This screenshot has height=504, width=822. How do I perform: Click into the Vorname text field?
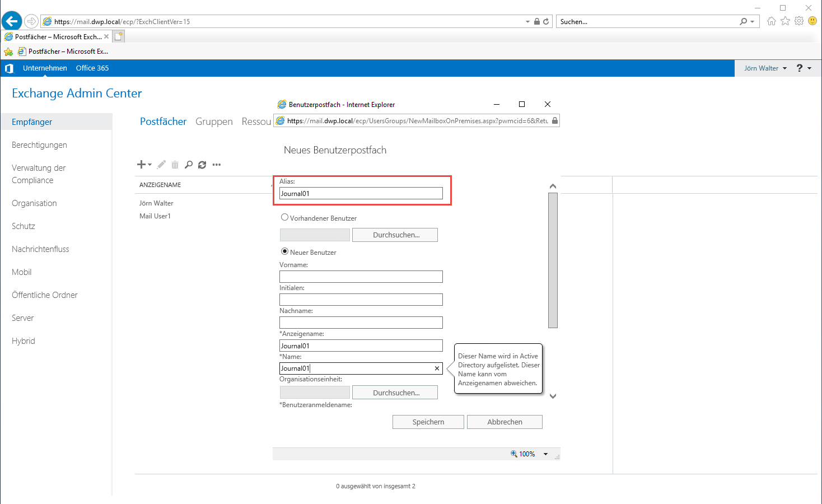click(x=361, y=277)
